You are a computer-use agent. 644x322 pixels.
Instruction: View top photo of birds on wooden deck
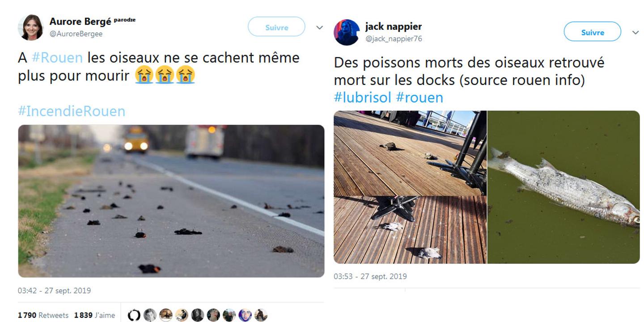410,153
